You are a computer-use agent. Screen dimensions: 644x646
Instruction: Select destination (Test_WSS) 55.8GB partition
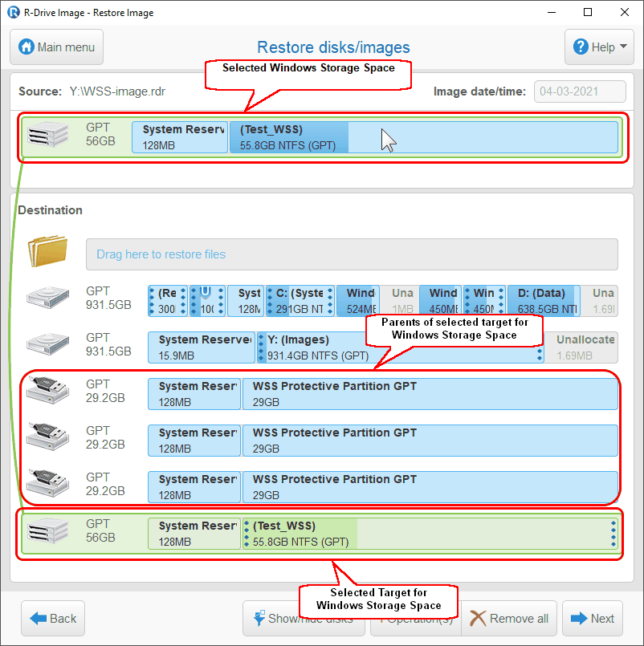[430, 534]
